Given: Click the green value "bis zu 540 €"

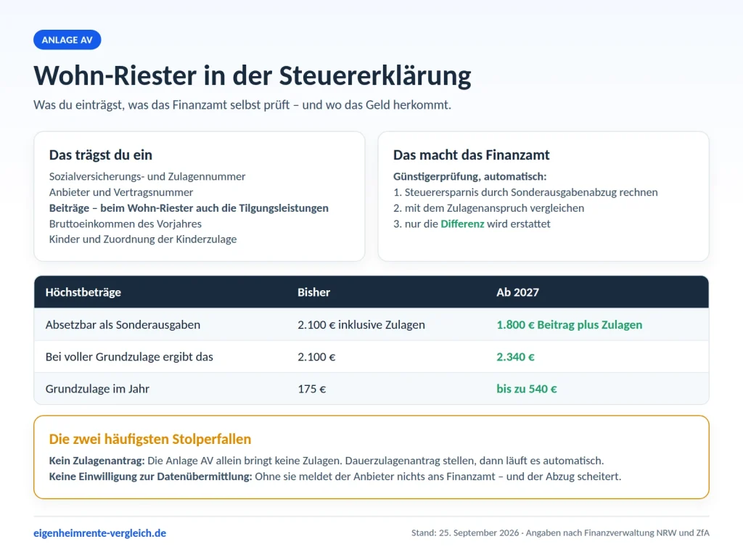Looking at the screenshot, I should click(x=527, y=389).
